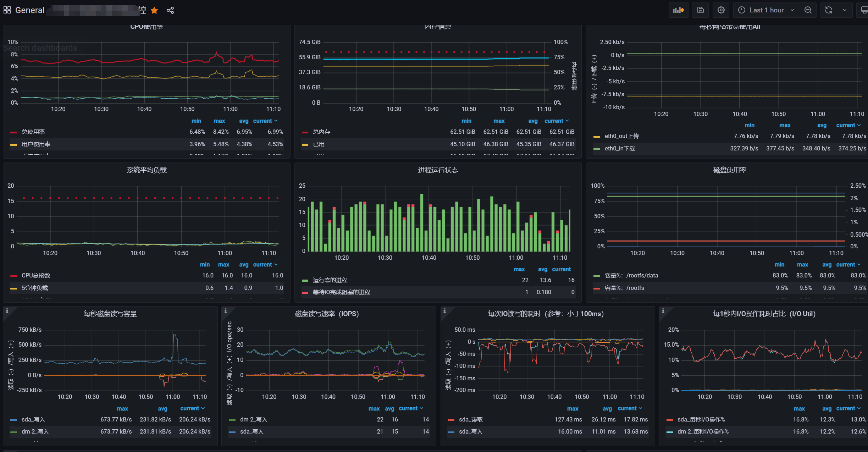Open the Last 1 hour time picker
This screenshot has width=868, height=452.
(x=766, y=10)
